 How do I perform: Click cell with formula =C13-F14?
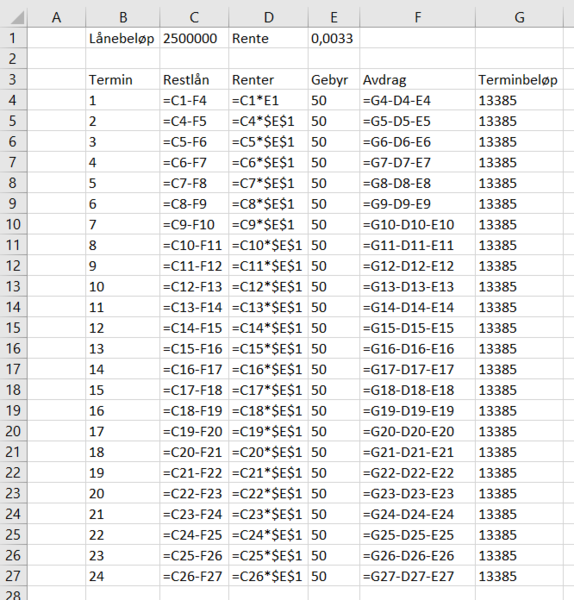pos(194,307)
